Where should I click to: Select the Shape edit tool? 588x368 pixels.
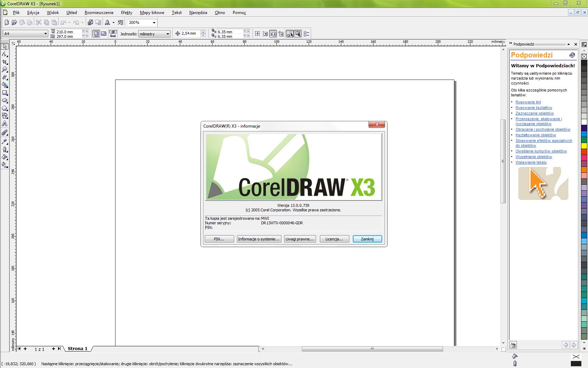click(x=5, y=54)
